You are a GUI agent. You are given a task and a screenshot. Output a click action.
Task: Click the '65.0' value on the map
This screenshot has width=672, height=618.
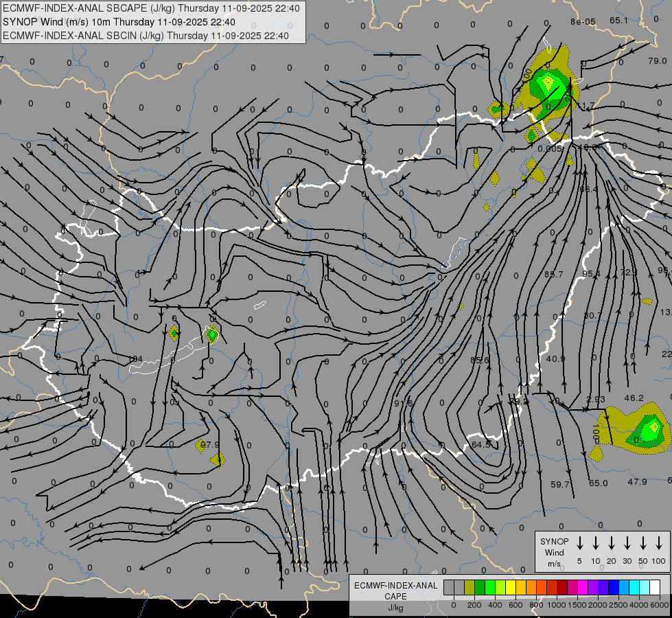[x=599, y=483]
